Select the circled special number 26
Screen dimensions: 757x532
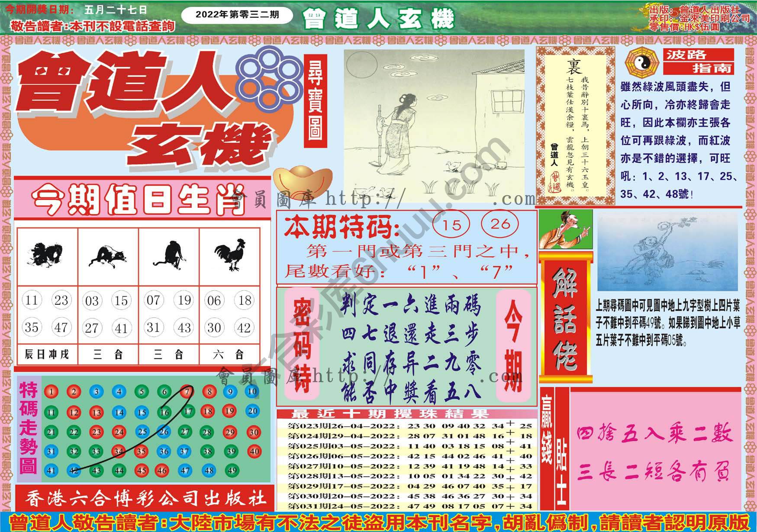pos(500,224)
